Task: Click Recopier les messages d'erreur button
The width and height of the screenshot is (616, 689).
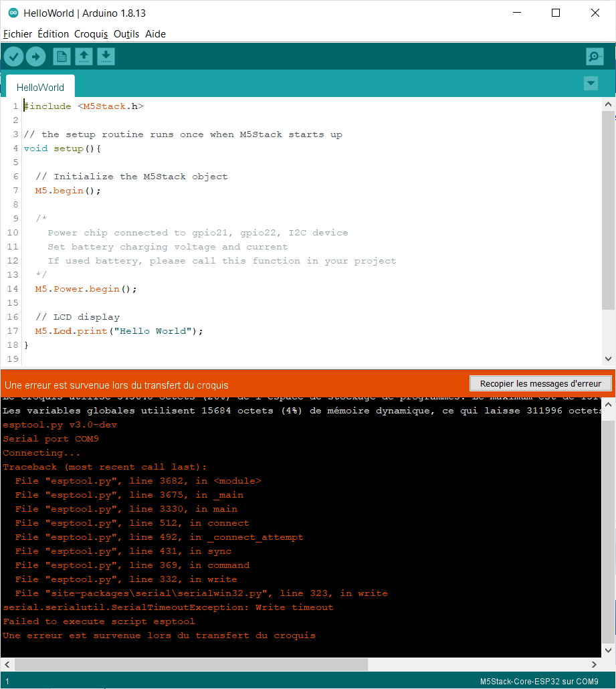Action: 540,383
